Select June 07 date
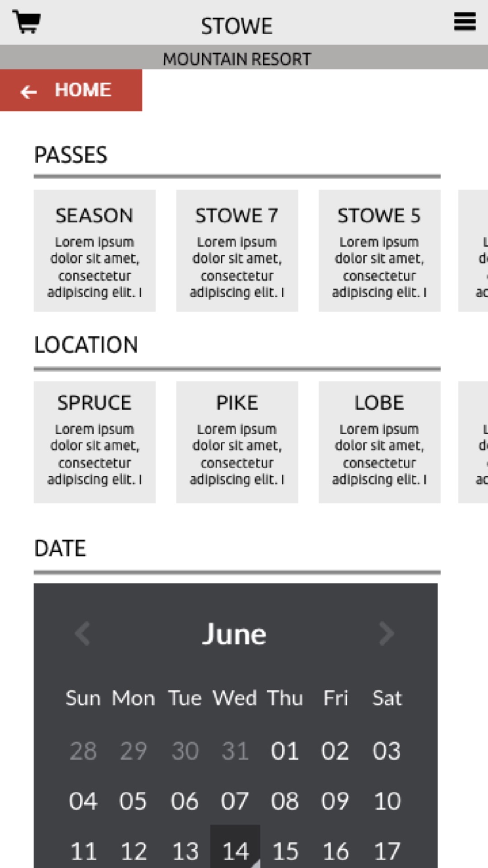Viewport: 488px width, 868px height. coord(234,801)
